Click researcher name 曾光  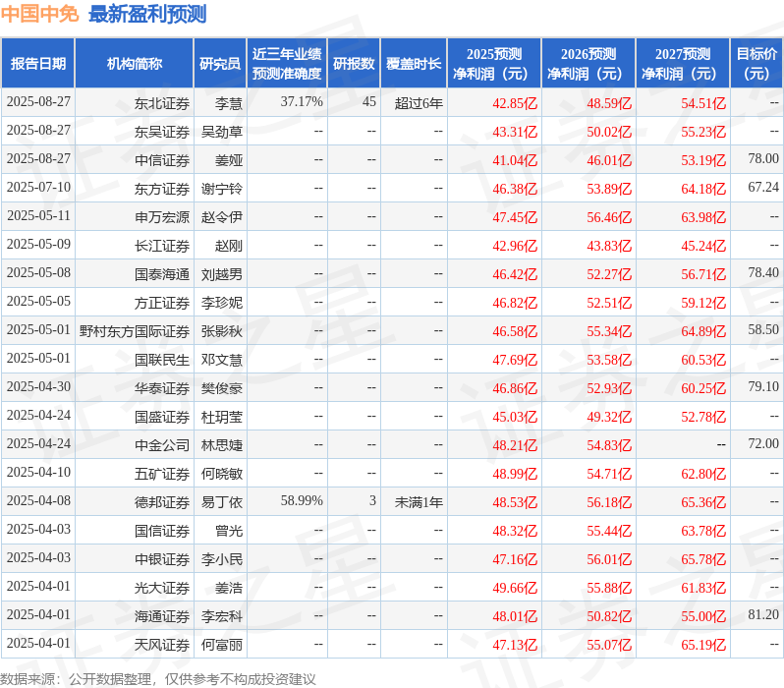click(x=229, y=531)
